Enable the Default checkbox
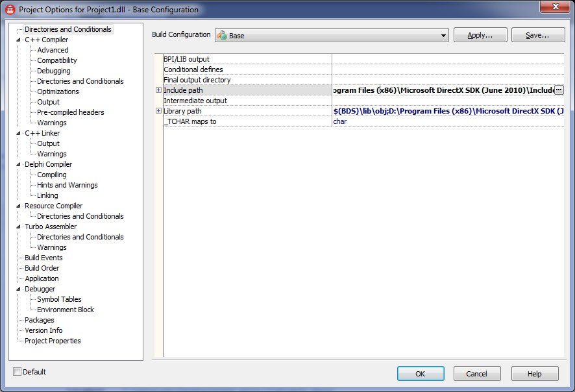 point(18,372)
